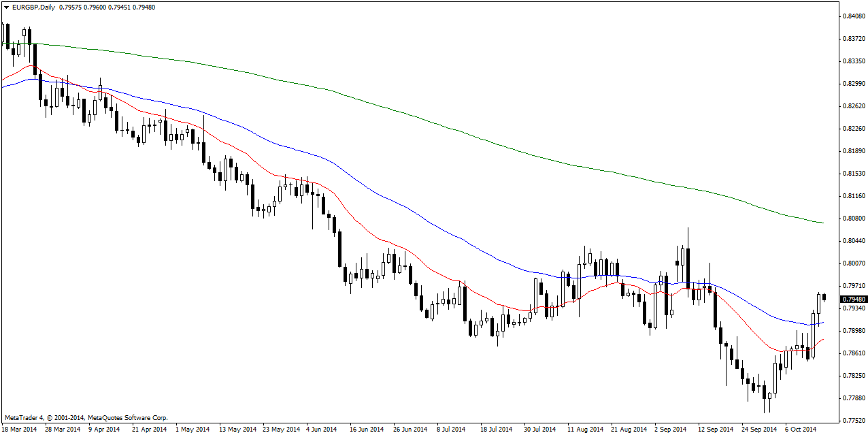Click the 2 Sep 2014 time axis label
Image resolution: width=868 pixels, height=435 pixels.
click(671, 430)
